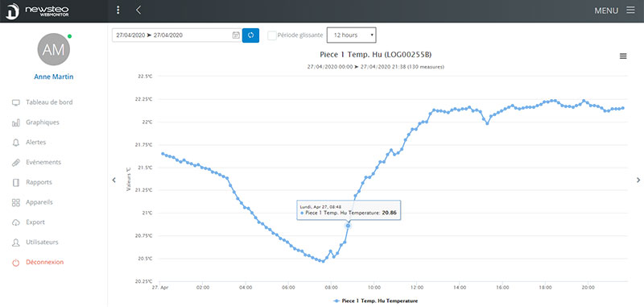Click the AM user avatar
The width and height of the screenshot is (644, 307).
[54, 50]
